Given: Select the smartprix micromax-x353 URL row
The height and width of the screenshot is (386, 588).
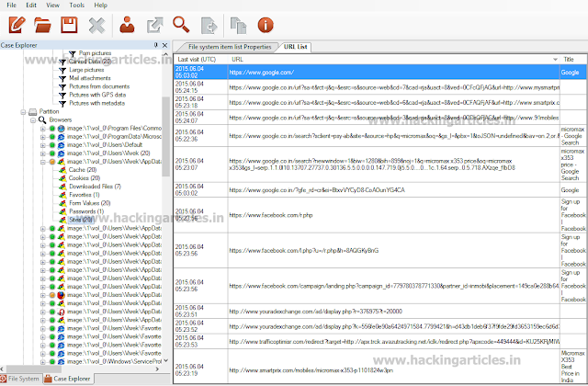Looking at the screenshot, I should coord(380,367).
